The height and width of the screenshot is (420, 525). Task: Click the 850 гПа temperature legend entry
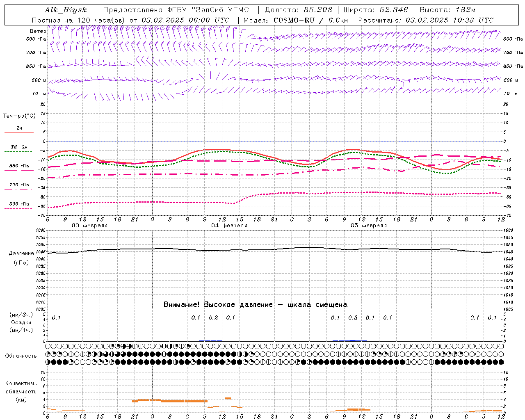point(19,166)
